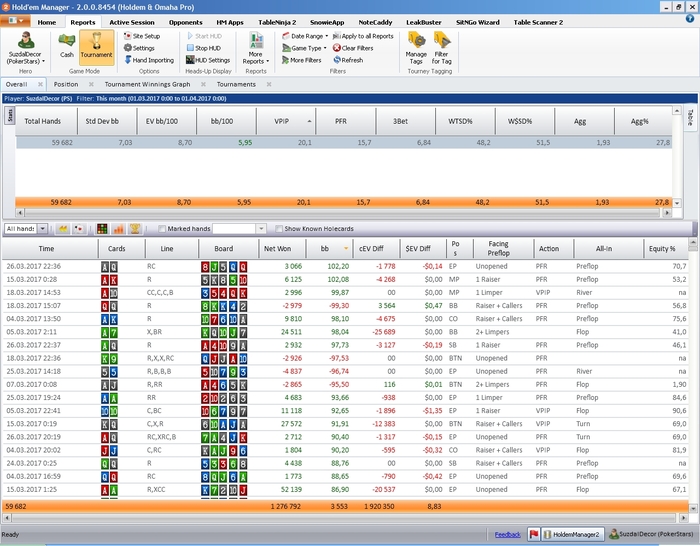Image resolution: width=700 pixels, height=546 pixels.
Task: Click the hands grid horizontal scrollbar
Action: click(x=343, y=518)
